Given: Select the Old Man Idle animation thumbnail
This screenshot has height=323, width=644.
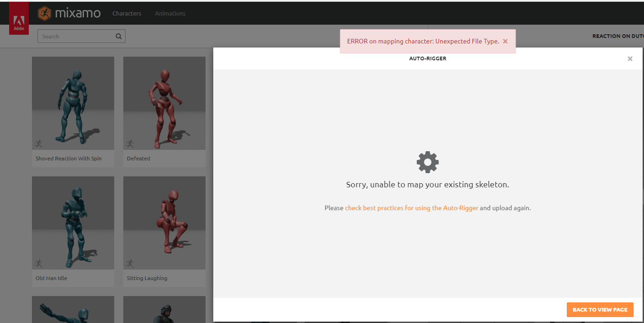Looking at the screenshot, I should (73, 223).
